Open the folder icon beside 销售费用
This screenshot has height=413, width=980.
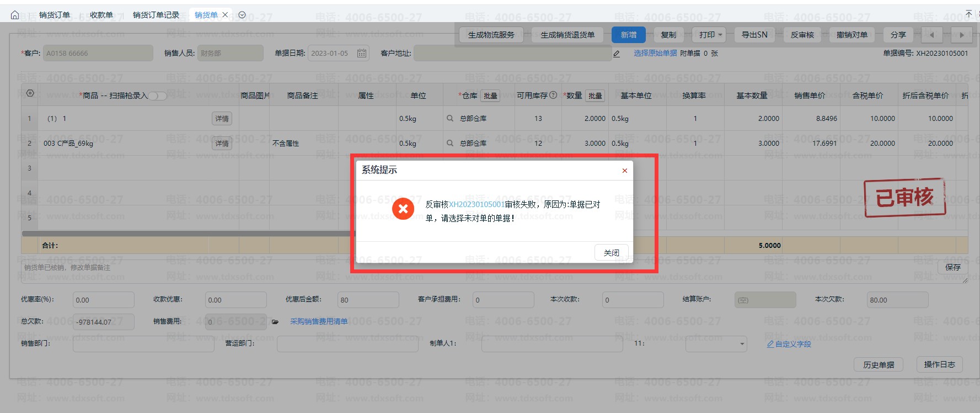275,322
